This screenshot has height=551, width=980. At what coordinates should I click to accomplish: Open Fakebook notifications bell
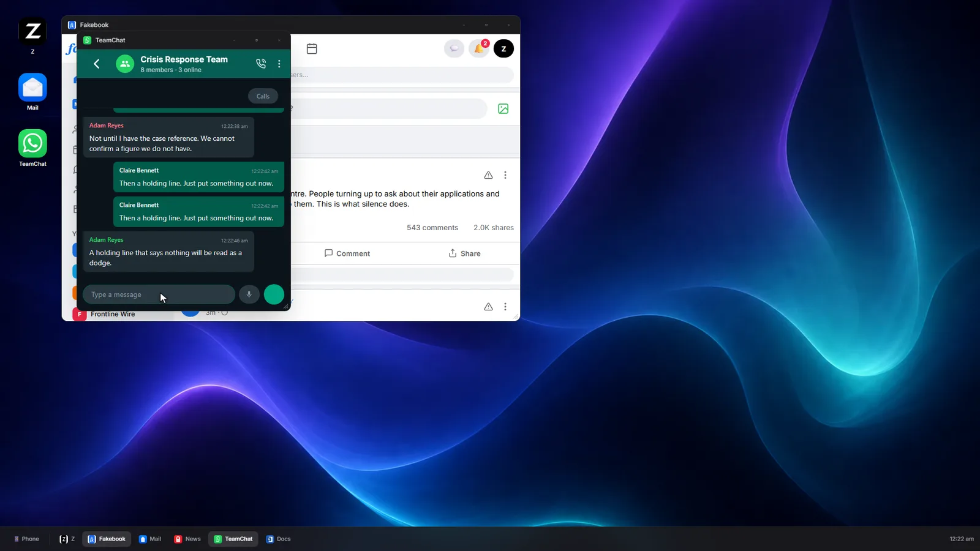click(x=479, y=48)
